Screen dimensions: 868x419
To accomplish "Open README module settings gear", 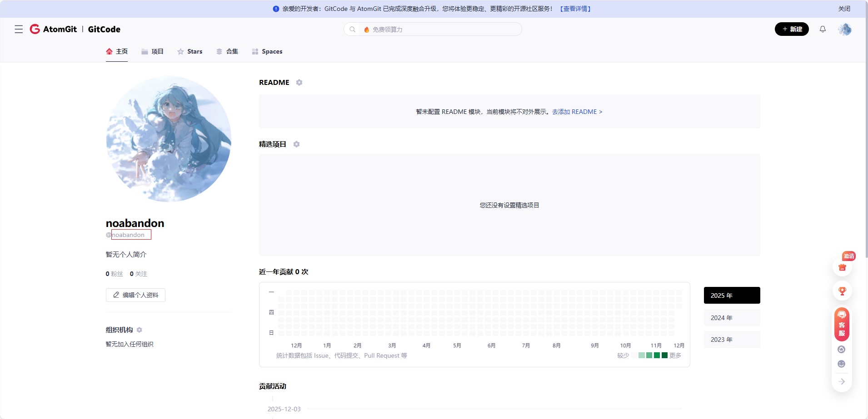I will pyautogui.click(x=299, y=82).
